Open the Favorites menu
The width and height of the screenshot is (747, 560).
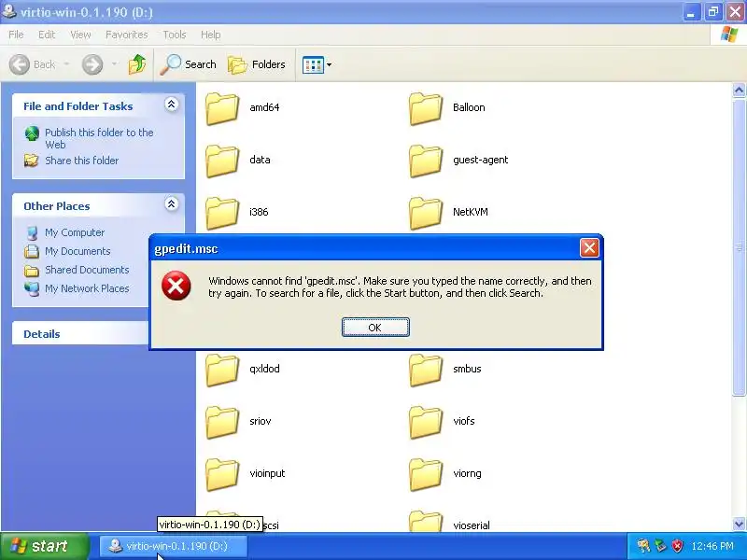coord(127,35)
